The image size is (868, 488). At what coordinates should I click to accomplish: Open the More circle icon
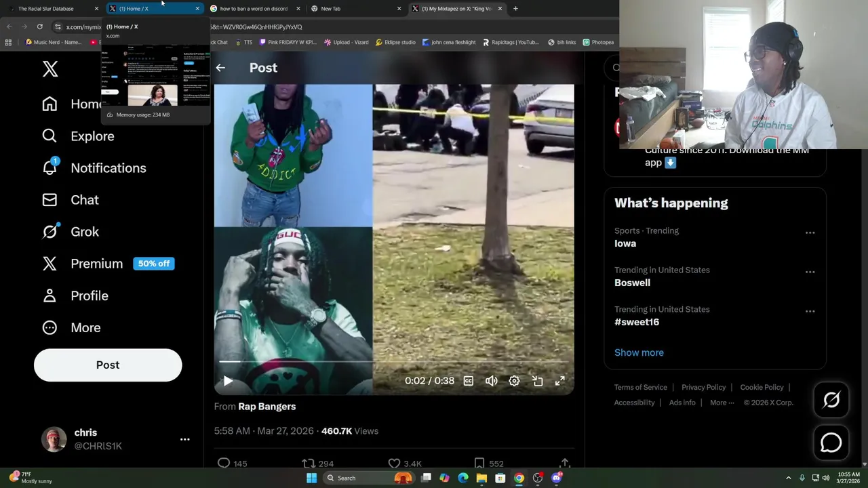click(x=50, y=327)
